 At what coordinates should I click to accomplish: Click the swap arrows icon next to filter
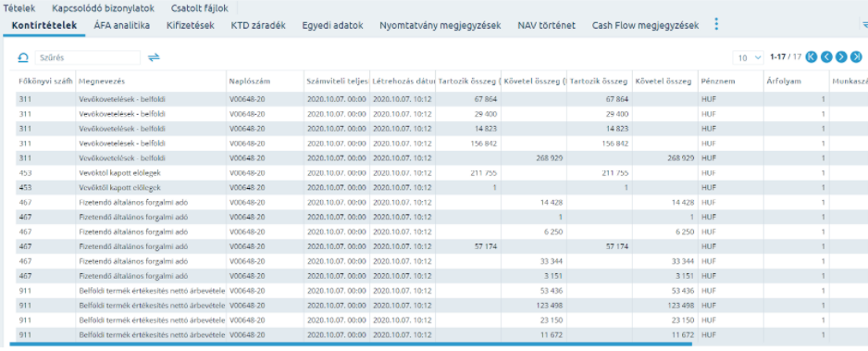point(154,57)
